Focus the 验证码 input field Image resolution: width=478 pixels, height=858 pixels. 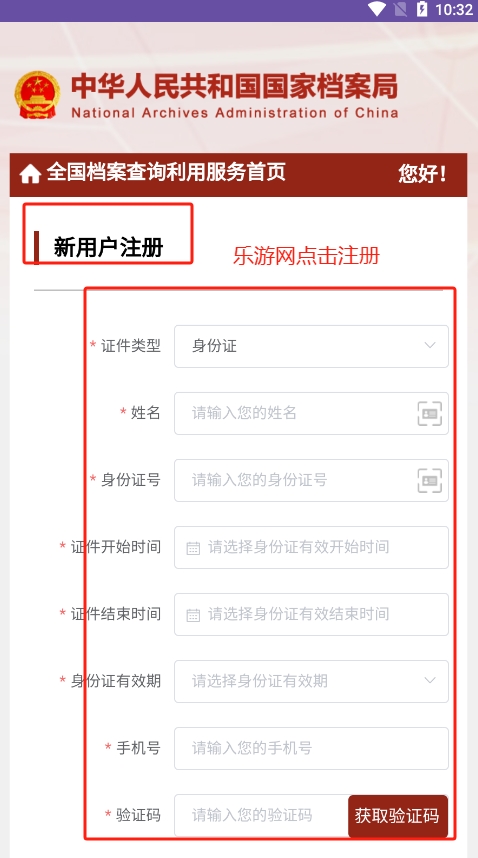(261, 815)
